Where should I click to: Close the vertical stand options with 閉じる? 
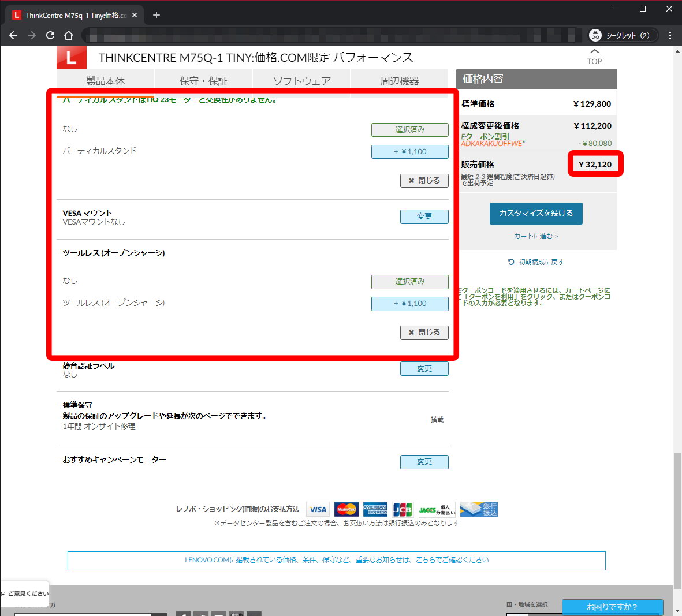tap(424, 180)
